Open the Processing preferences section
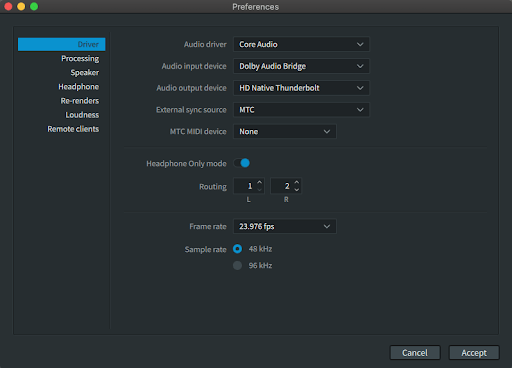The width and height of the screenshot is (512, 368). [x=80, y=59]
